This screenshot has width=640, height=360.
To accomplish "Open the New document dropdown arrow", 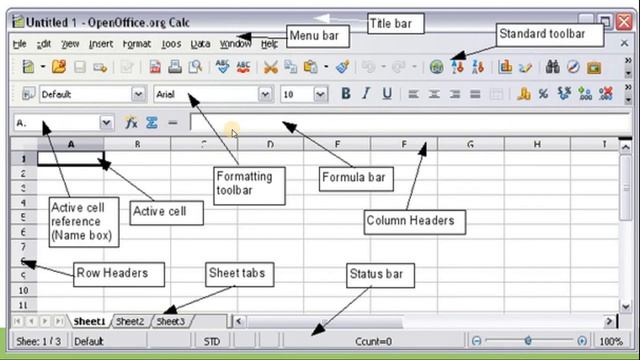I will [42, 67].
